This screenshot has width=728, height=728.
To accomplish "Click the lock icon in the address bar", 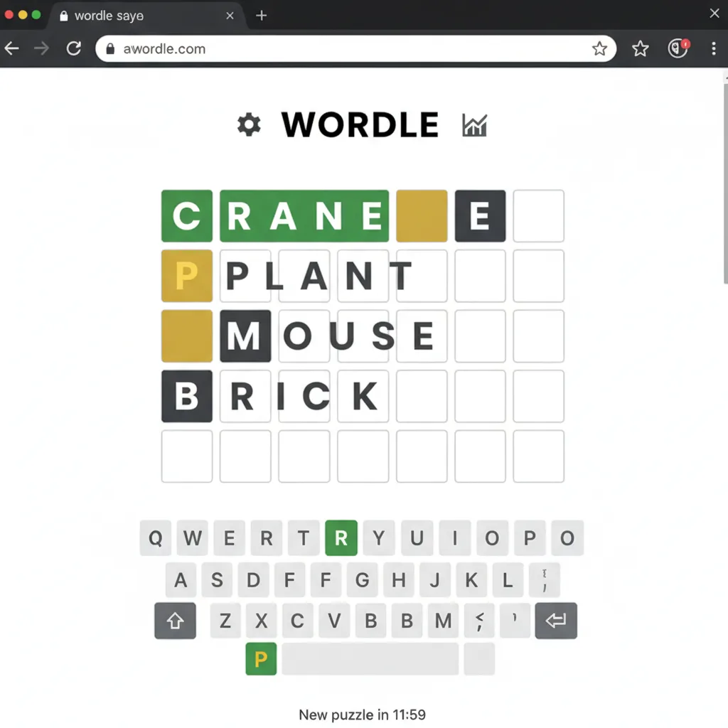I will (x=110, y=49).
